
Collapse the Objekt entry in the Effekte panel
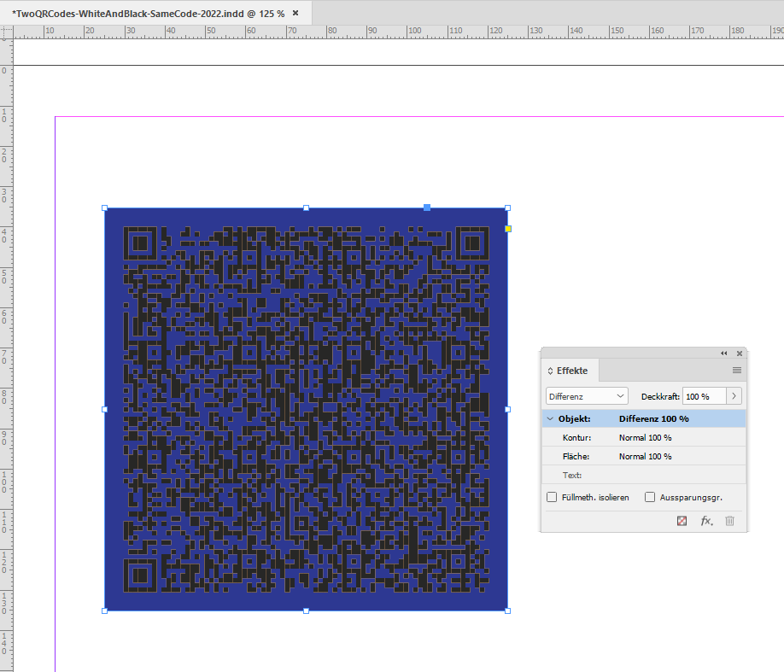pos(550,418)
